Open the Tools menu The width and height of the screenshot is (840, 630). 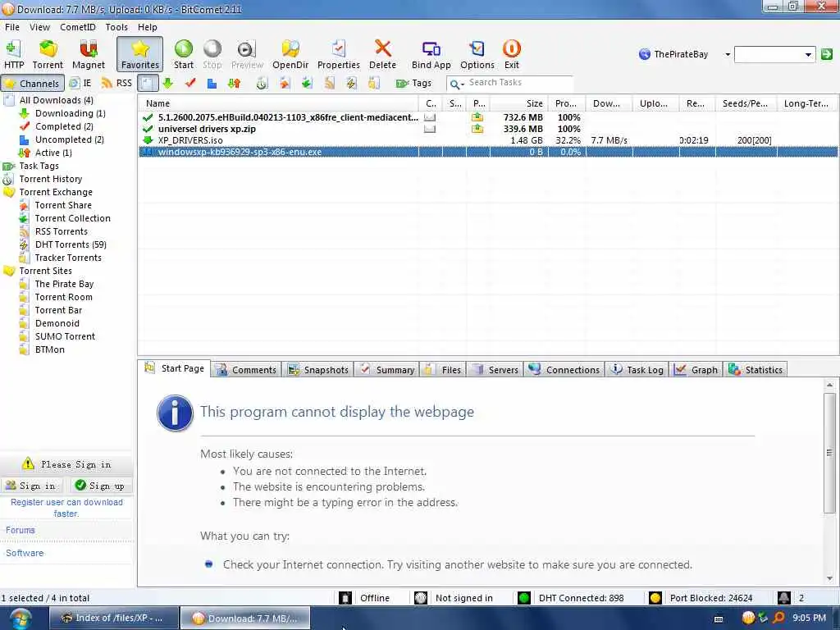pos(116,27)
